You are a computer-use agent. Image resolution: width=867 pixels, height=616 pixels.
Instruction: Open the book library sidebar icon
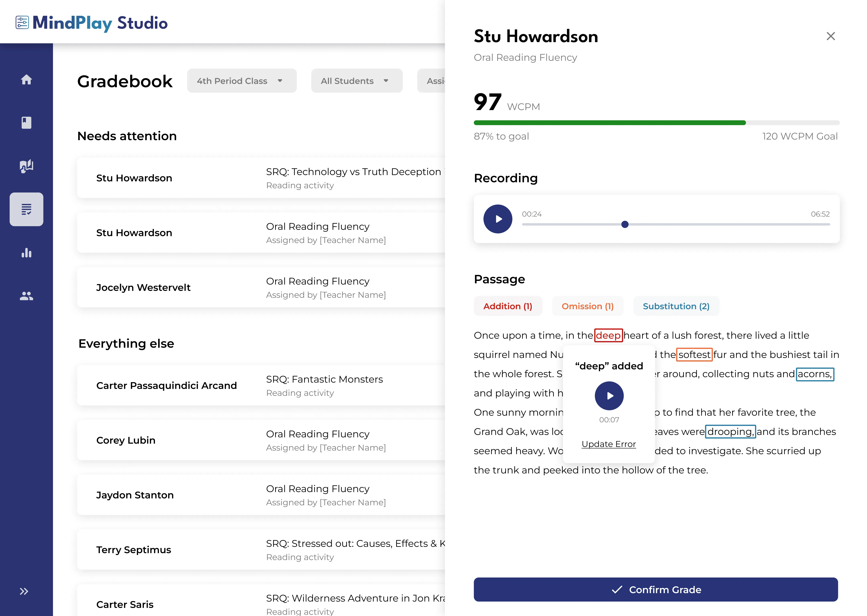26,123
